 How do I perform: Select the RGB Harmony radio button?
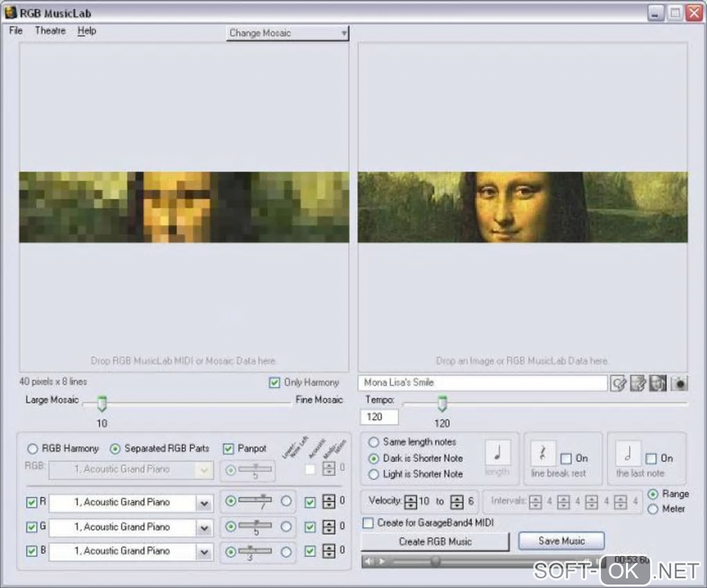[33, 449]
